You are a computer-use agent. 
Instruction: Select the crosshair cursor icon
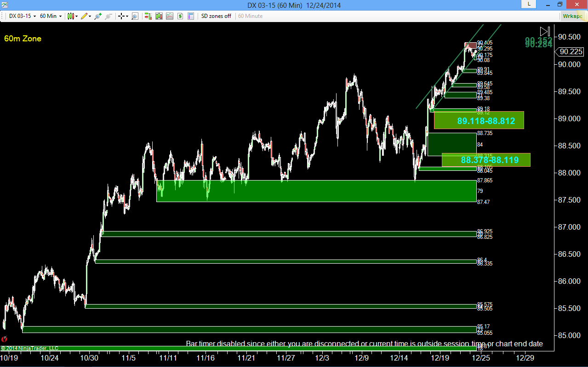tap(121, 16)
